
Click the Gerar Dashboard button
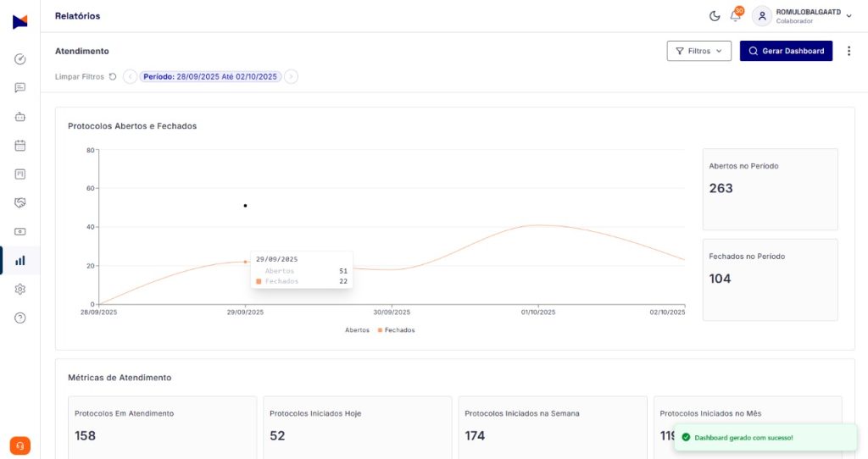[786, 51]
